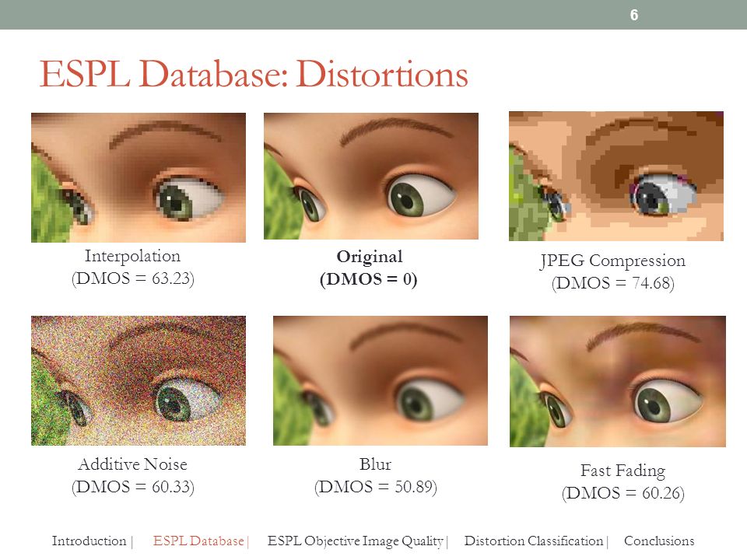The width and height of the screenshot is (747, 560).
Task: Go to the ESPL Database section
Action: coord(198,541)
